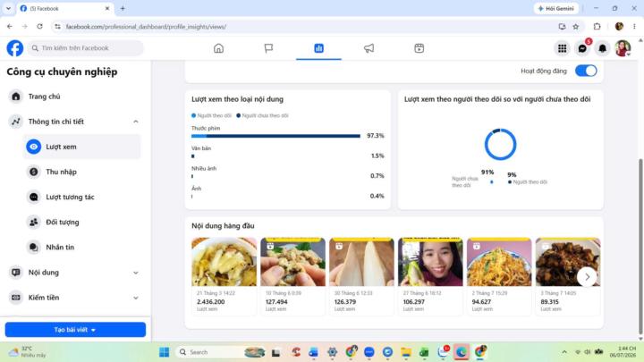Collapse the Thông tin chi tiết section
The width and height of the screenshot is (644, 362).
136,122
